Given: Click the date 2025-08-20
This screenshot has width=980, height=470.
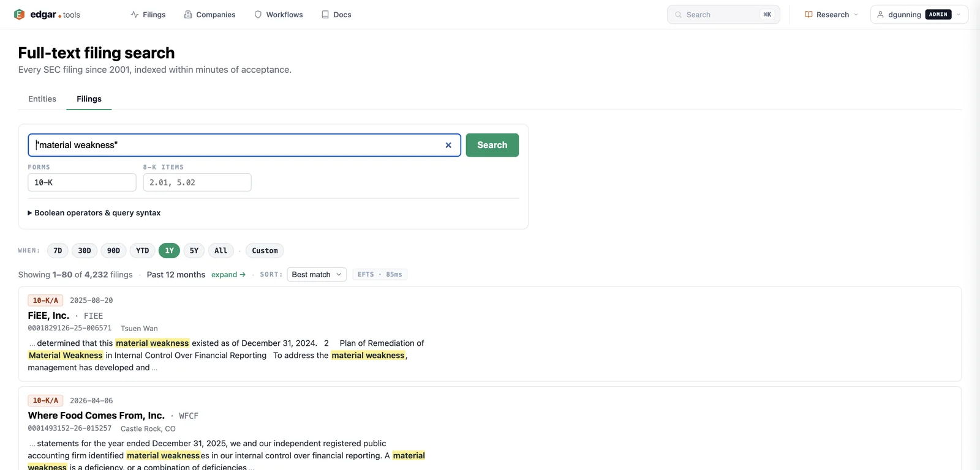Looking at the screenshot, I should 91,300.
